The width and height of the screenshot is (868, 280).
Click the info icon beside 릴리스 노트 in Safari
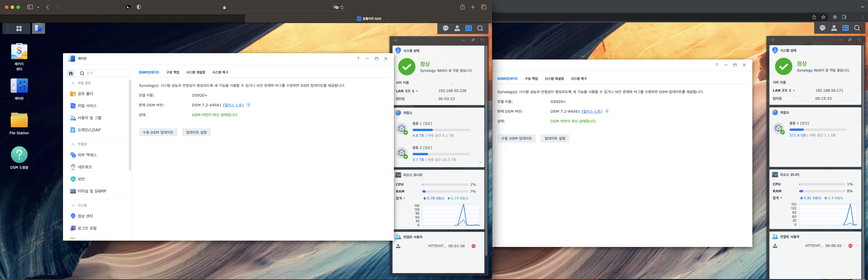[248, 105]
